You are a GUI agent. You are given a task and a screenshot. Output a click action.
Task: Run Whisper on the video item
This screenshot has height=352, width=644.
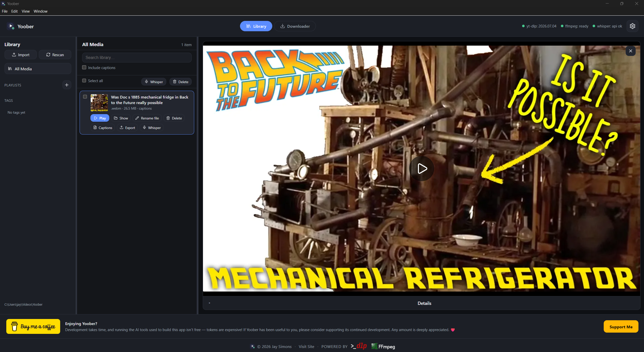tap(152, 127)
